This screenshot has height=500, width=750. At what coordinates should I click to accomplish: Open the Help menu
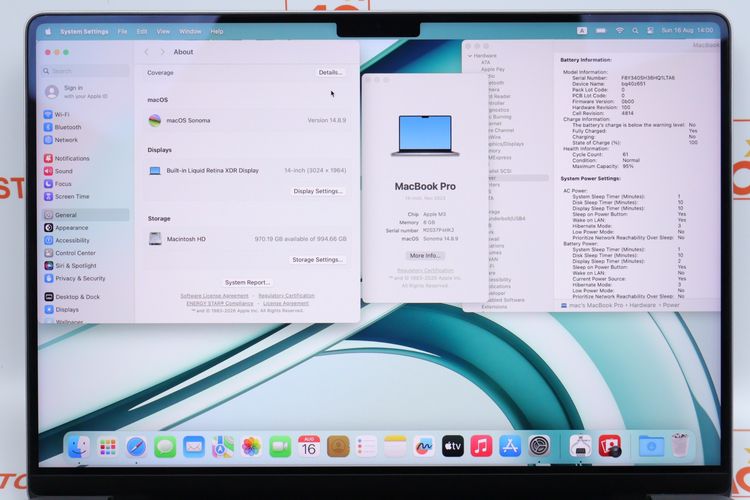tap(217, 32)
